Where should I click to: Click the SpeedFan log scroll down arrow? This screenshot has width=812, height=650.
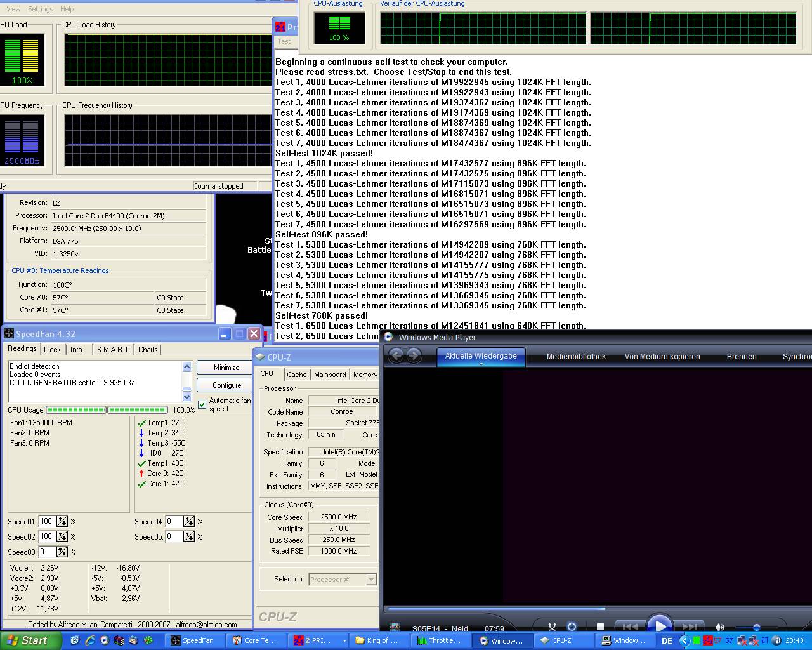(x=187, y=397)
